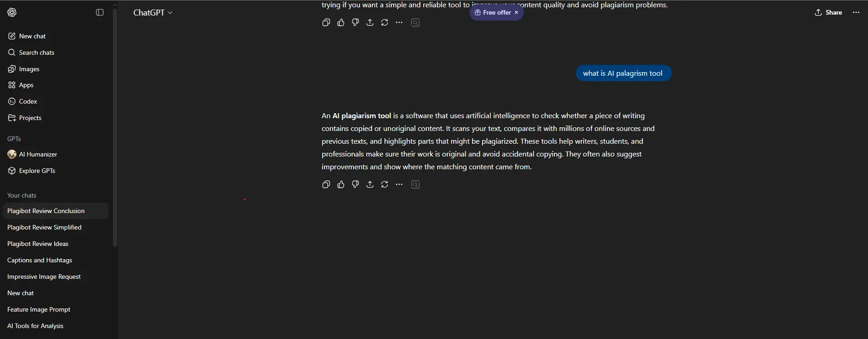Open the ChatGPT model selector dropdown
Image resolution: width=868 pixels, height=339 pixels.
coord(153,13)
